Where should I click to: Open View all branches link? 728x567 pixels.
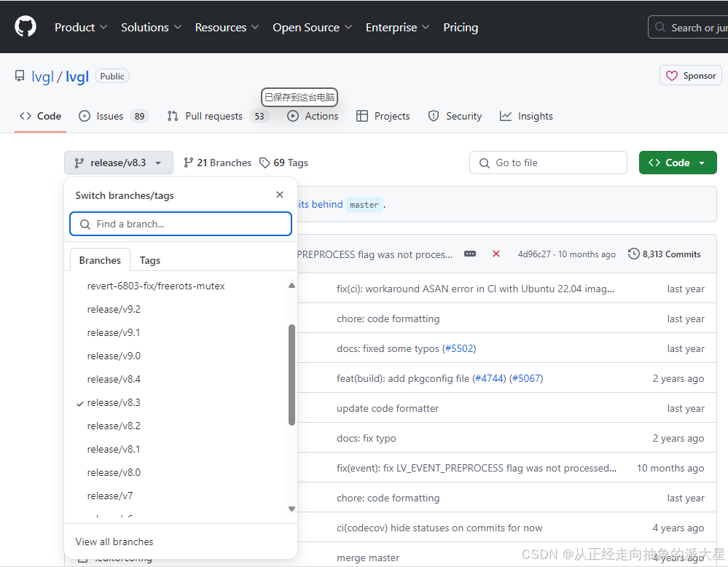[114, 541]
